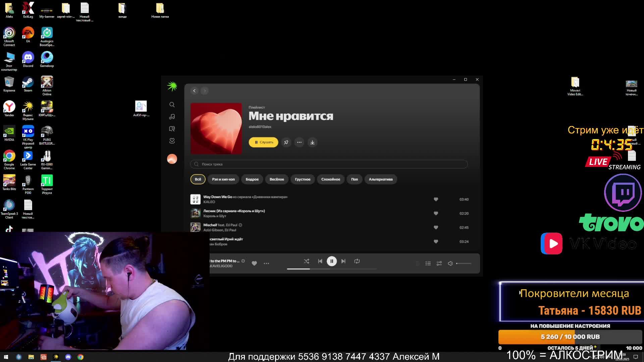Viewport: 644px width, 362px height.
Task: Open search in the music sidebar
Action: coord(172,105)
